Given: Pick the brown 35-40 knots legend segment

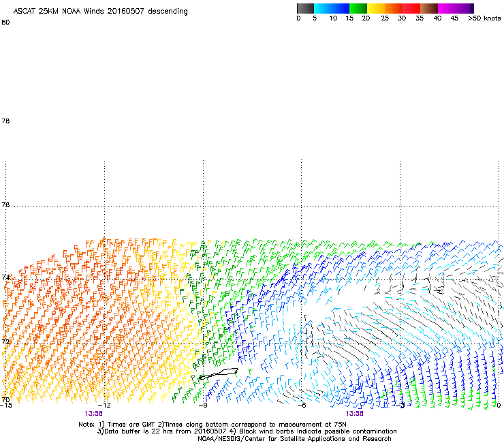Looking at the screenshot, I should [x=429, y=8].
